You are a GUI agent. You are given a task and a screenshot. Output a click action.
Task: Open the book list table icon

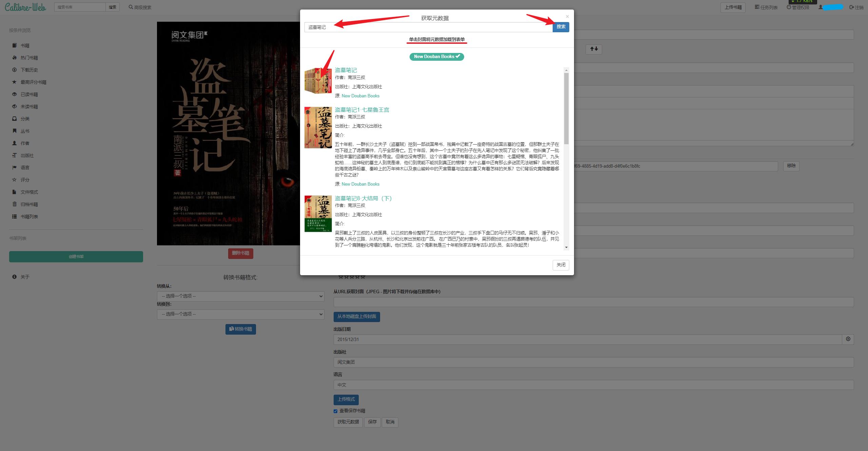14,217
